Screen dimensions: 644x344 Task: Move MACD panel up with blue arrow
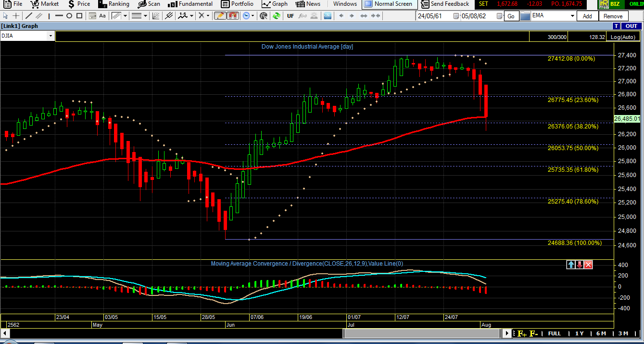[571, 264]
